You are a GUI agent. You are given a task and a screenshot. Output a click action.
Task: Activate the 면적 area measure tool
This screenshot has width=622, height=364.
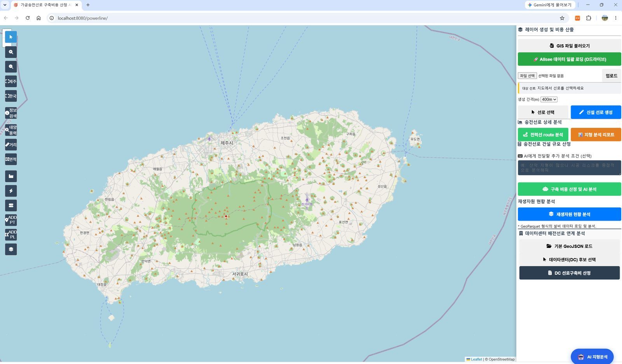(x=11, y=159)
